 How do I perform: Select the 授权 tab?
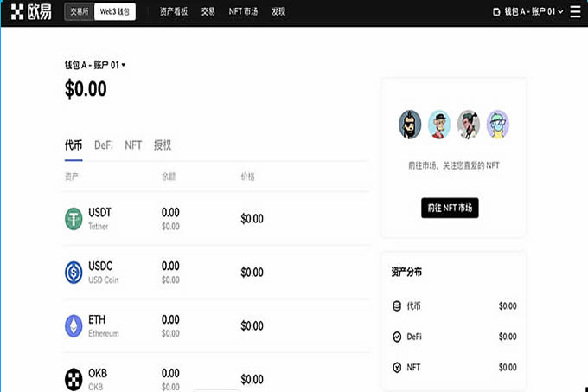[x=163, y=145]
